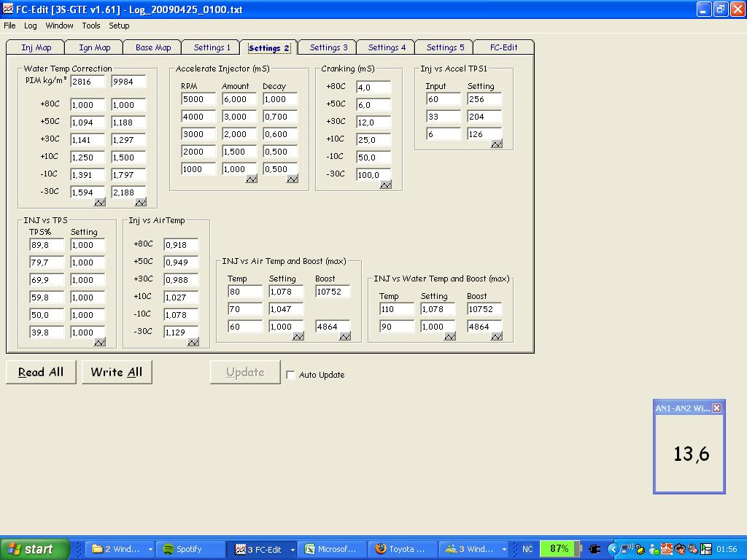Open graph icon in Inj vs AirTemp
The width and height of the screenshot is (747, 560).
click(x=193, y=342)
